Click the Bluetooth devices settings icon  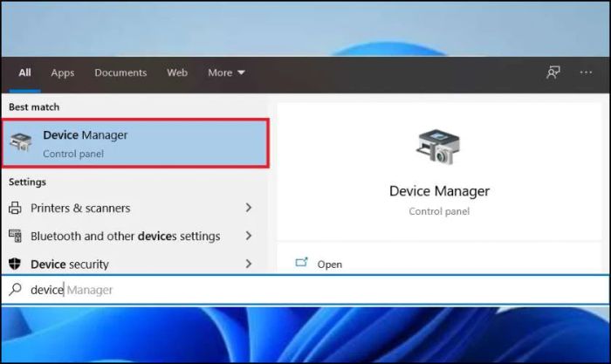tap(15, 236)
